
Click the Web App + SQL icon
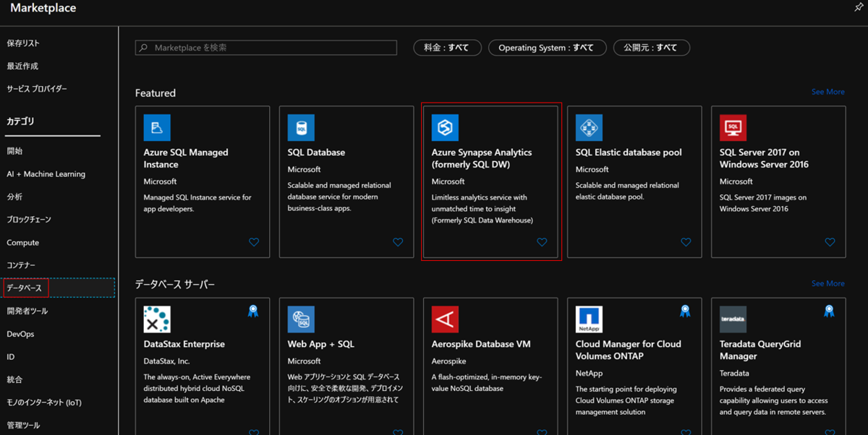pyautogui.click(x=301, y=319)
